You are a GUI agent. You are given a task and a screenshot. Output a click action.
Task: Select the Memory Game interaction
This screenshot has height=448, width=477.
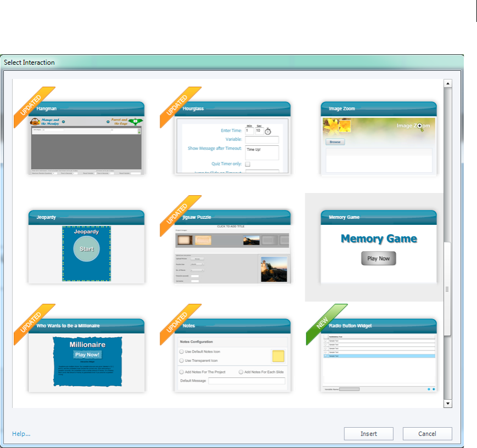pyautogui.click(x=379, y=247)
